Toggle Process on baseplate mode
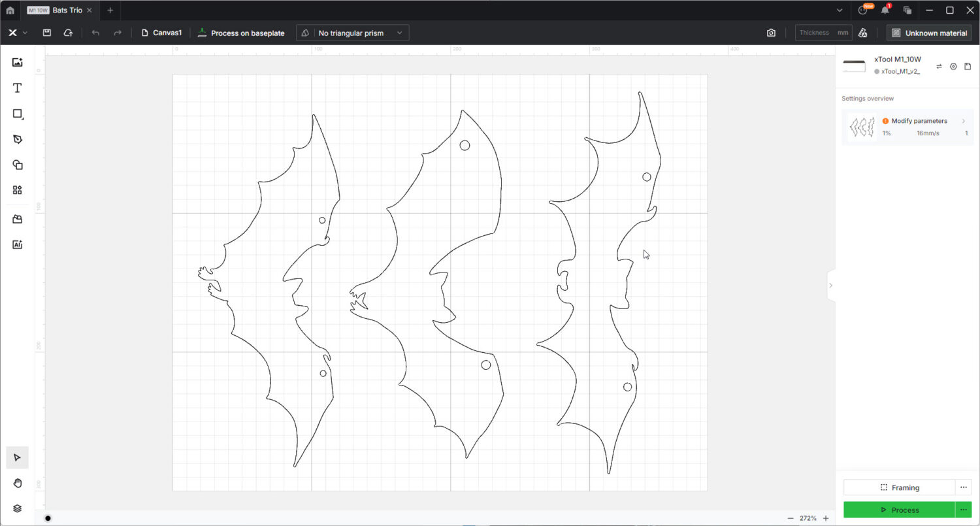Viewport: 980px width, 526px height. click(x=240, y=32)
